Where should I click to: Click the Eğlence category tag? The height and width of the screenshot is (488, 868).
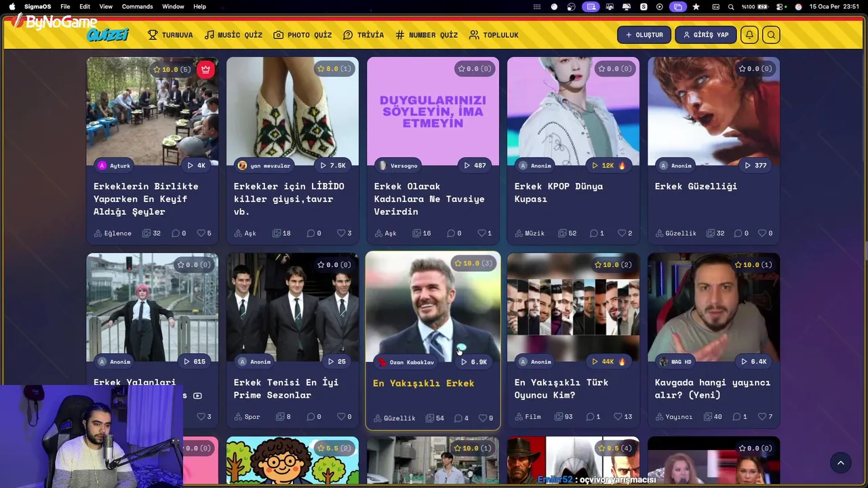coord(113,233)
